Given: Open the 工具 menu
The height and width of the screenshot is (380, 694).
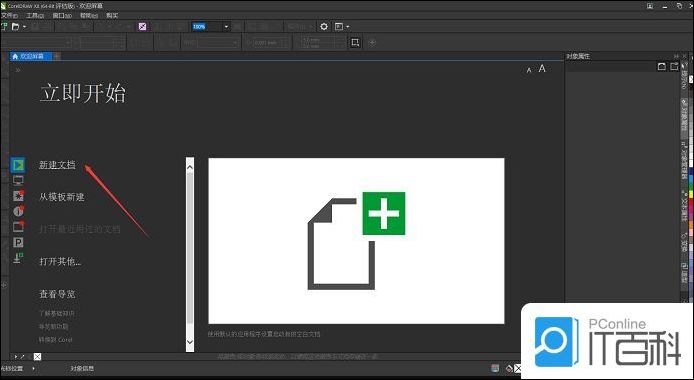Looking at the screenshot, I should (35, 15).
